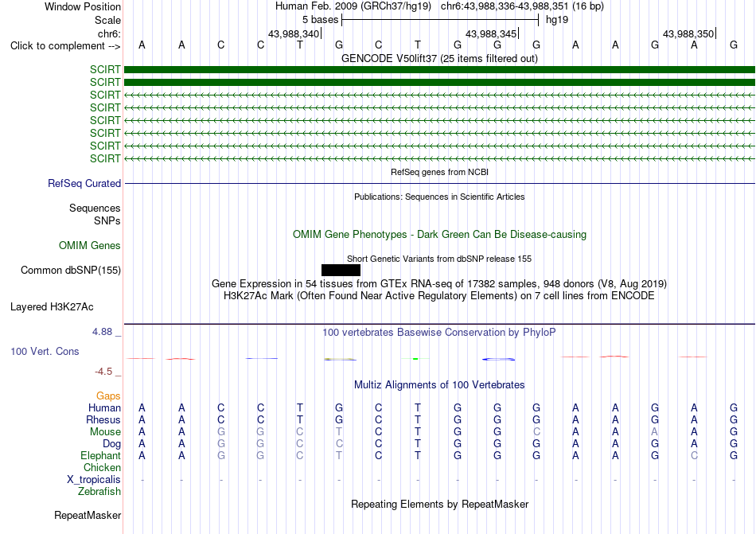Open the H3K27Ac Mark track title
This screenshot has width=756, height=534.
(x=439, y=296)
